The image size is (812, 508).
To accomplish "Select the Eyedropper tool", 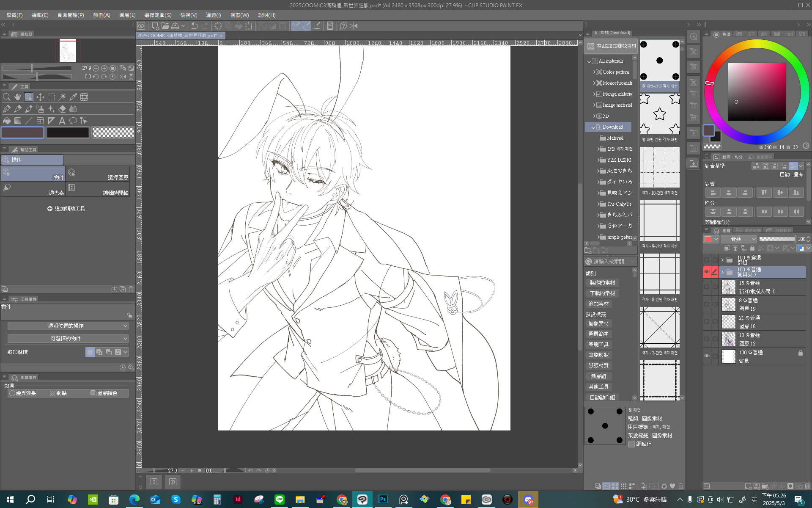I will pos(73,97).
